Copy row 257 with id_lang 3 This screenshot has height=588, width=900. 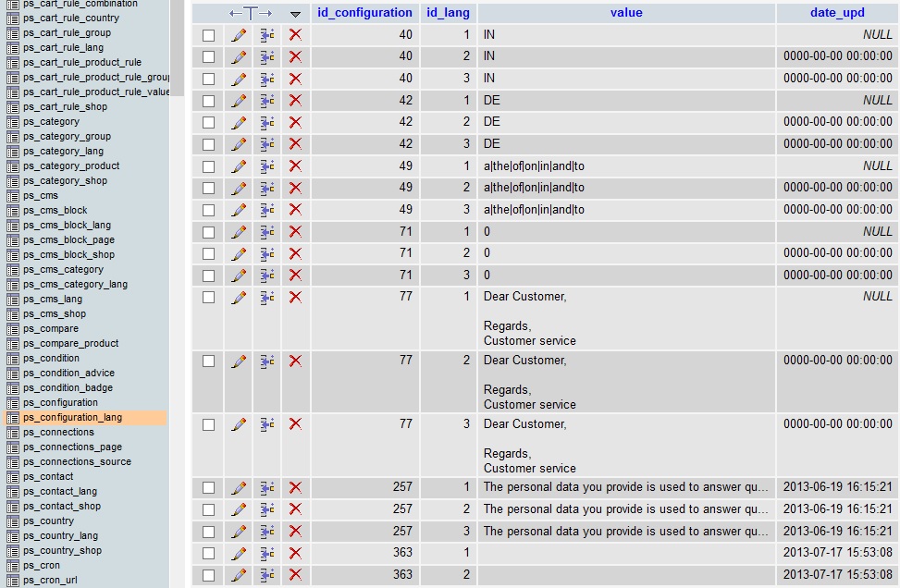(267, 532)
